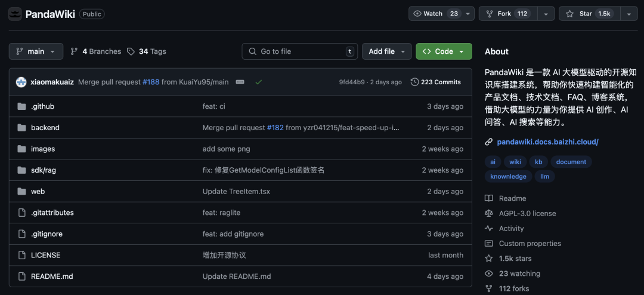Open the .github folder
Screen dimensions: 644x295
(x=43, y=106)
